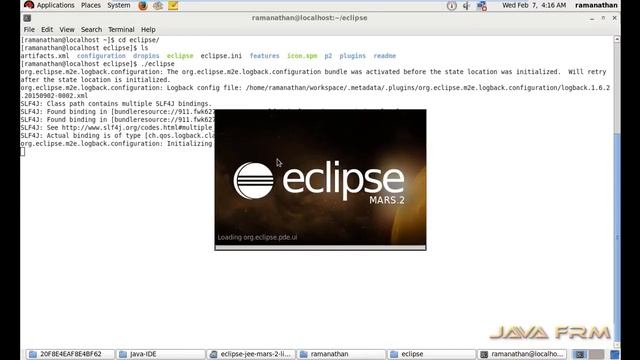The width and height of the screenshot is (640, 360).
Task: Switch to 20F8E4EAF8E4BF62 taskbar window
Action: [70, 354]
